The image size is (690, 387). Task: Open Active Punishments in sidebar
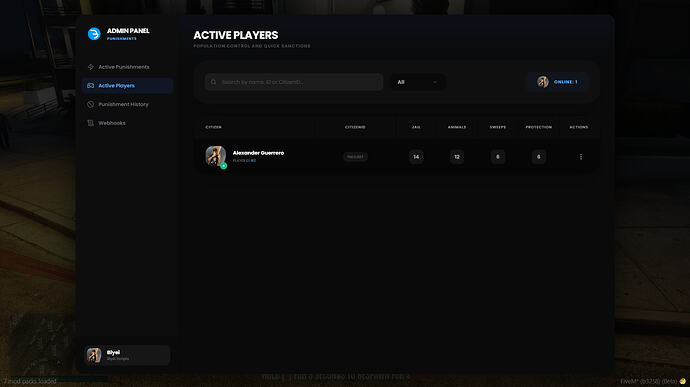(x=127, y=67)
